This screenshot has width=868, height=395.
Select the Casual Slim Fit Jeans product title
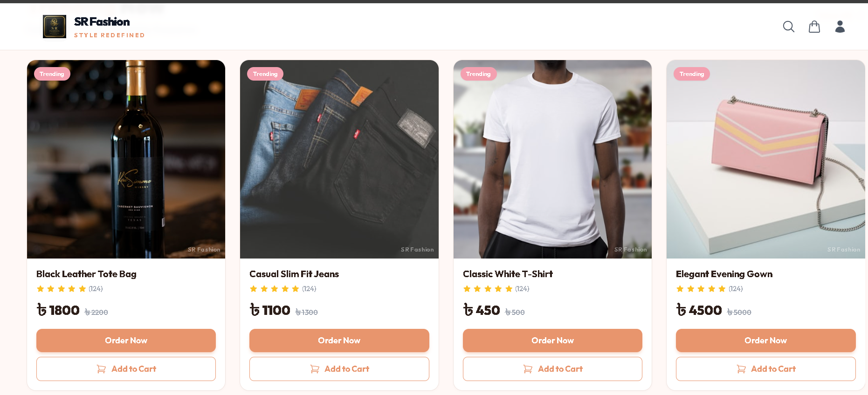pos(294,274)
